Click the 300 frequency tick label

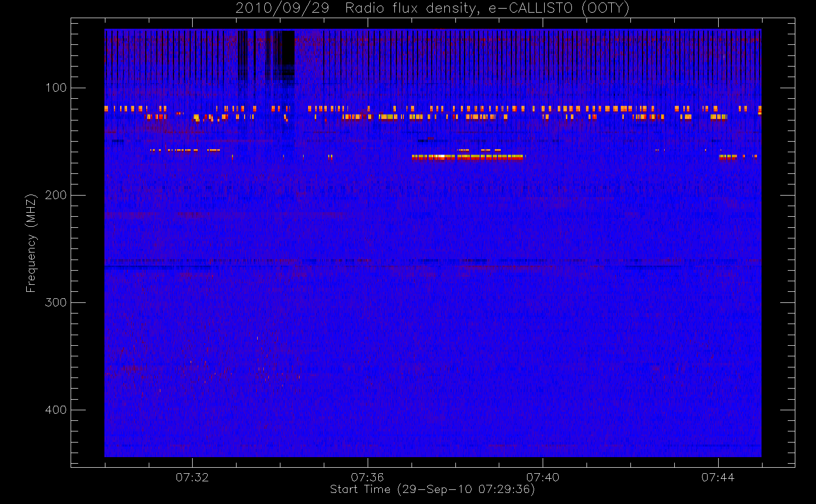click(x=56, y=302)
